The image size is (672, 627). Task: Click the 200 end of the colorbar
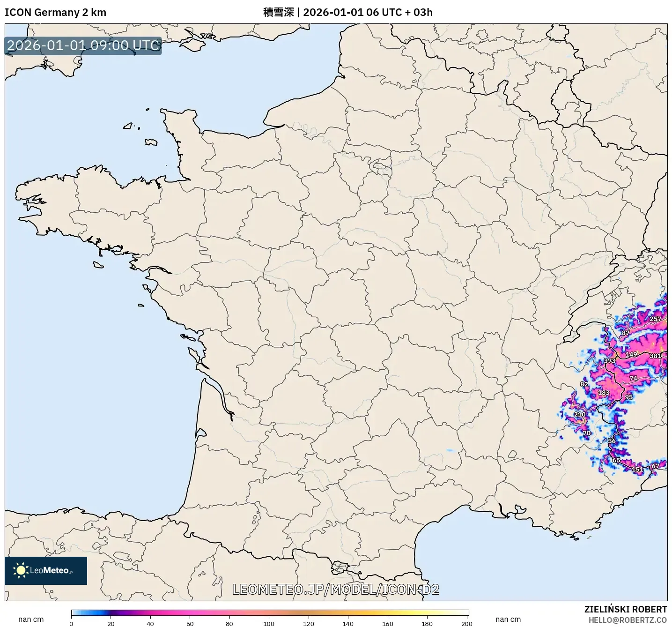[467, 612]
